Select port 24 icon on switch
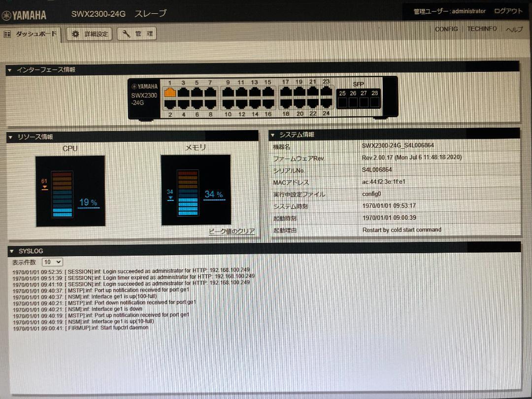Viewport: 532px width, 399px height. [326, 102]
